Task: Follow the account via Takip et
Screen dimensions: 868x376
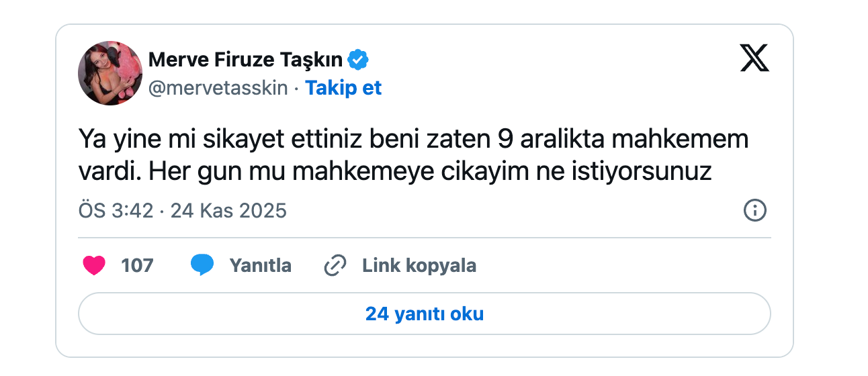Action: point(343,89)
